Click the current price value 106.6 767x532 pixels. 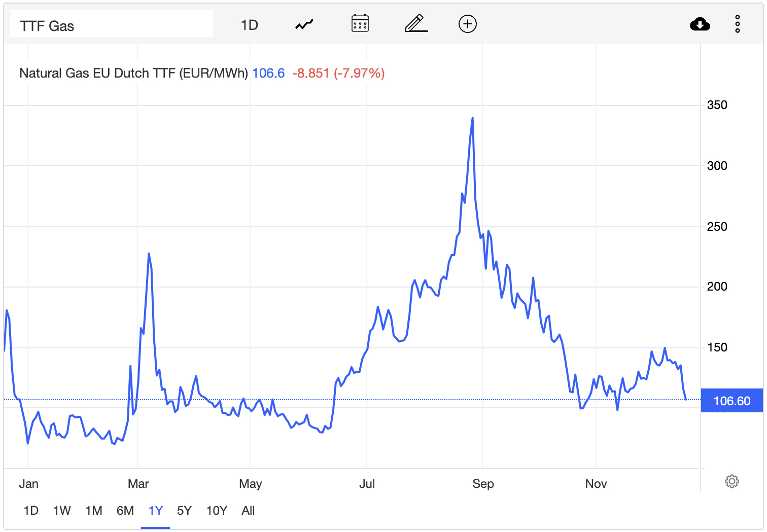(x=268, y=73)
